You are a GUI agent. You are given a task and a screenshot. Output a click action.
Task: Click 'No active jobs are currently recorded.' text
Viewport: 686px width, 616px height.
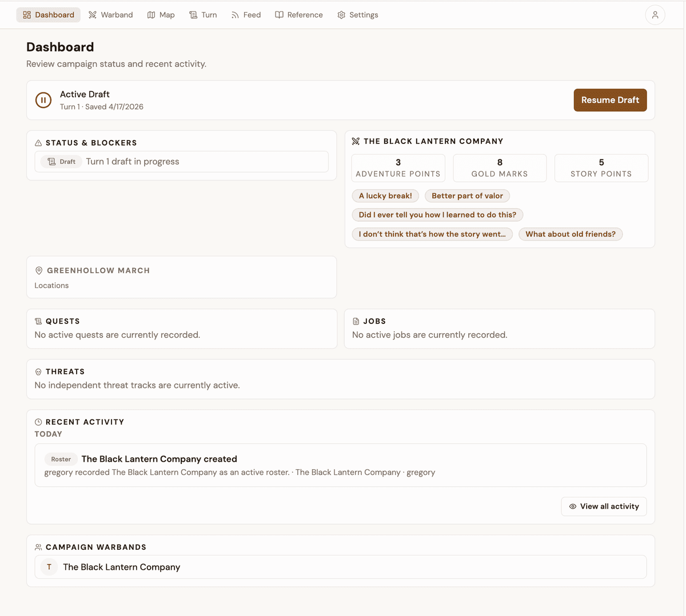coord(430,335)
